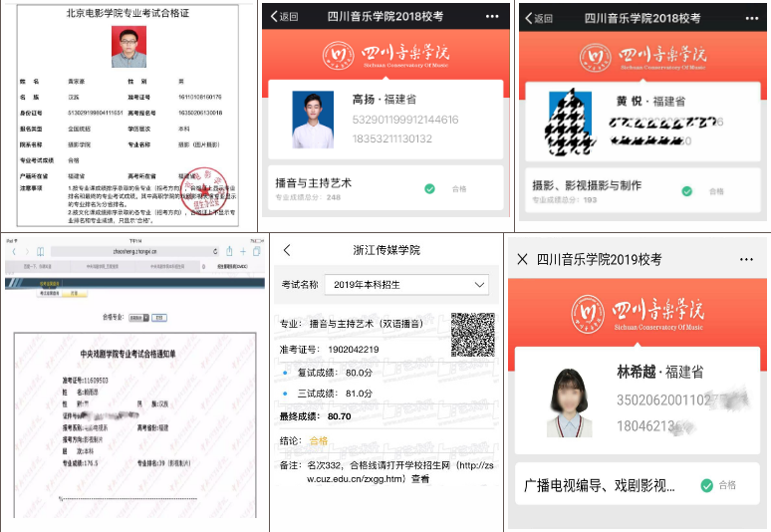Click the Beijing Film Academy certificate photo

128,47
